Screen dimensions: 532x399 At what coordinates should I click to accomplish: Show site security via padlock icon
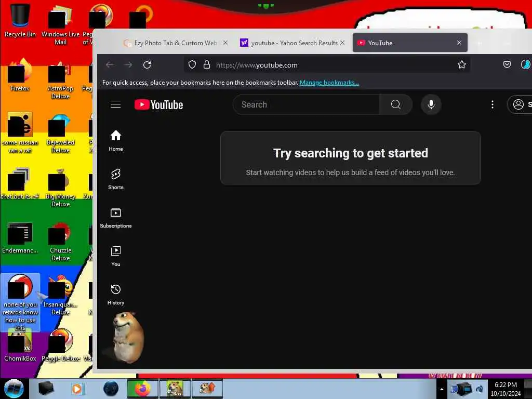tap(206, 65)
